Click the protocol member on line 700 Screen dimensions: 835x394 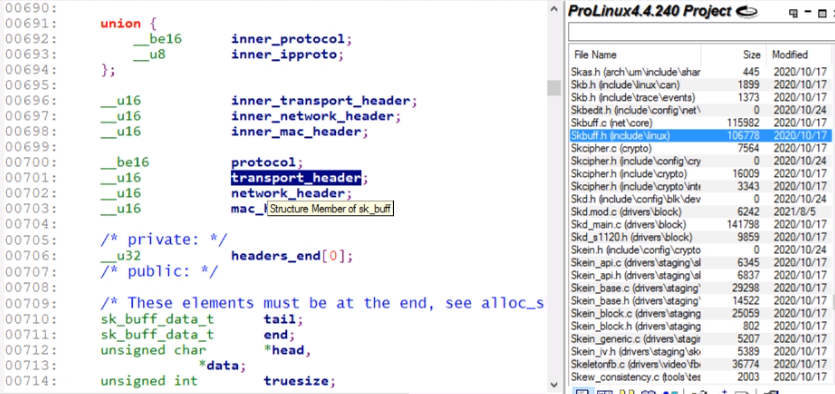[263, 162]
